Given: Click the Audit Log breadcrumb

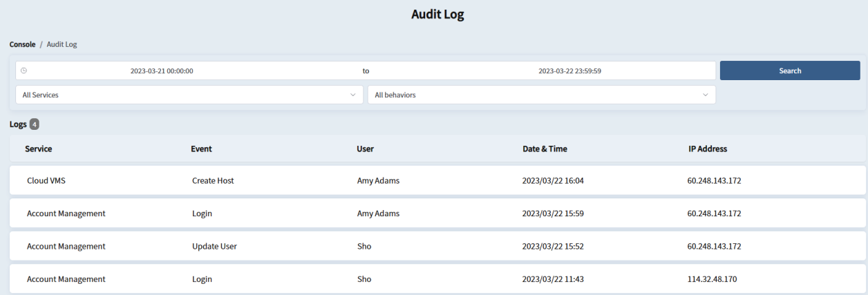Looking at the screenshot, I should (62, 44).
